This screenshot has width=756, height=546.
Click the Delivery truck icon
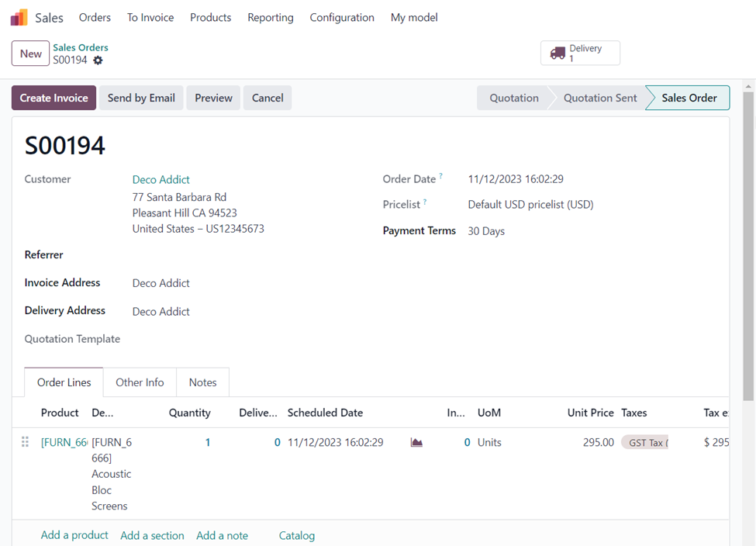click(558, 53)
